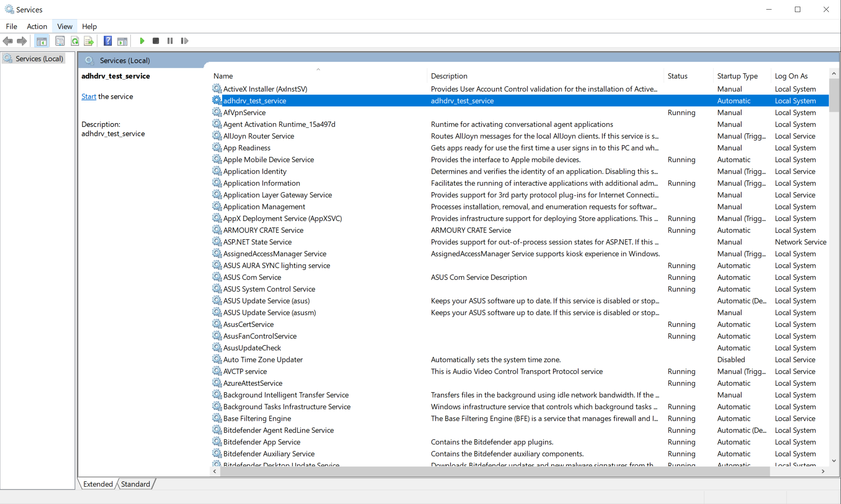Click the horizontal scrollbar thumb
The height and width of the screenshot is (504, 841).
495,471
